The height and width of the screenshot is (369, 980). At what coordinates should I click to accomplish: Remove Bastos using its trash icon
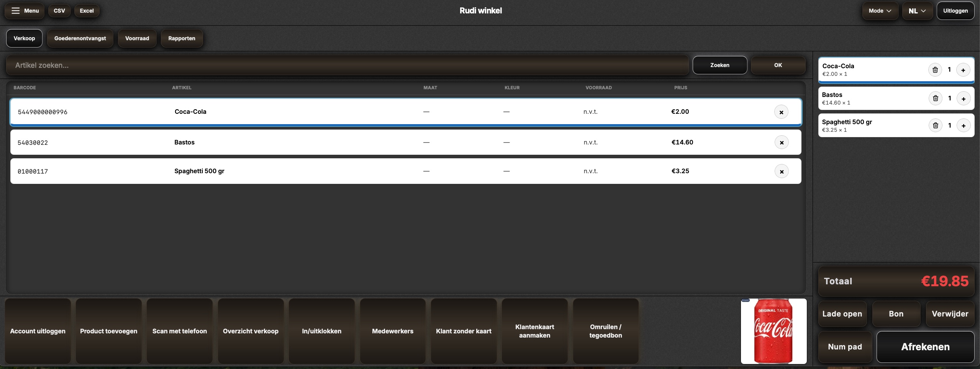935,98
